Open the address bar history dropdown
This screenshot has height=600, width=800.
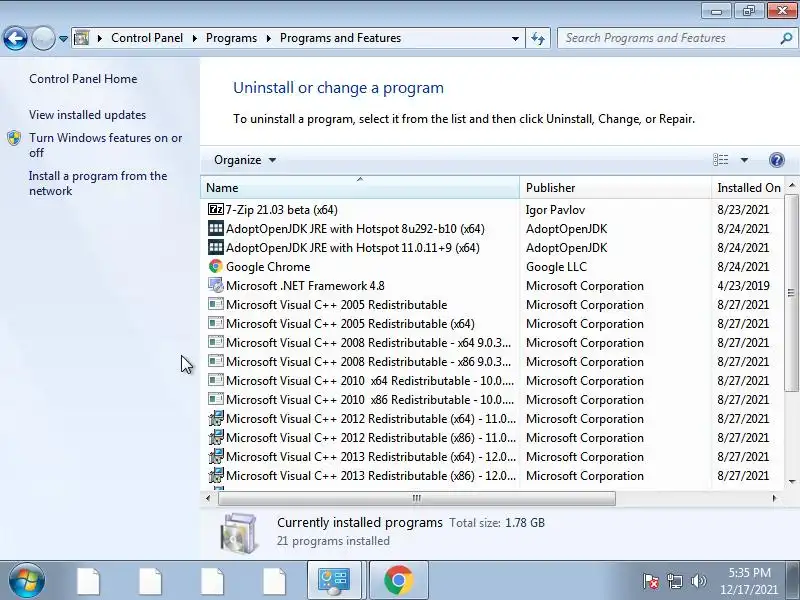pos(515,39)
